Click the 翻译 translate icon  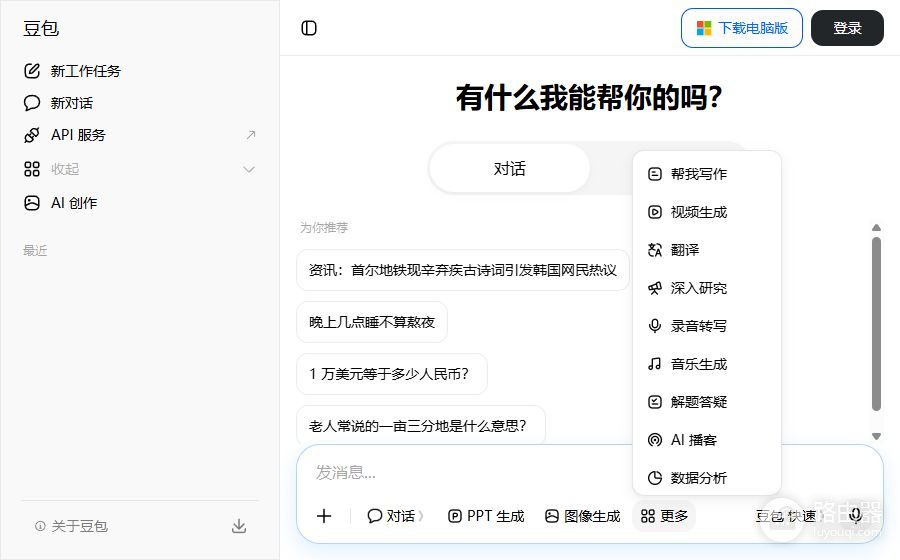(654, 250)
